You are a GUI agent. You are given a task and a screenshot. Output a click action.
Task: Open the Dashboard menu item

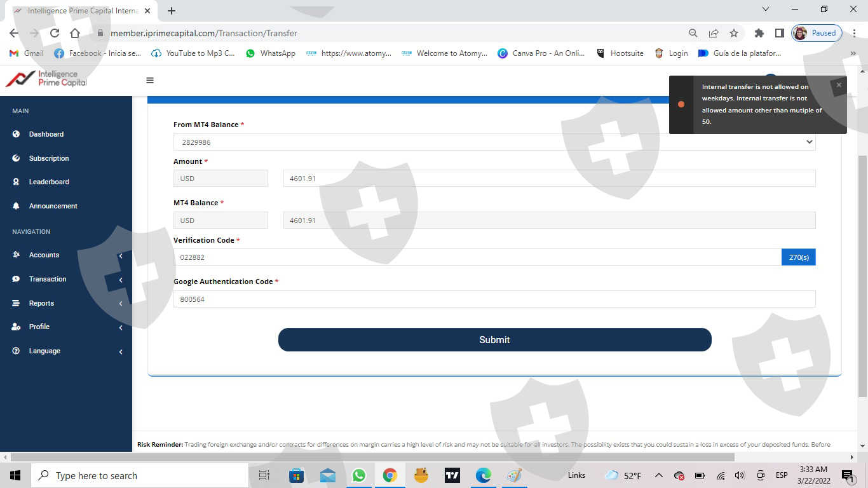pyautogui.click(x=46, y=134)
